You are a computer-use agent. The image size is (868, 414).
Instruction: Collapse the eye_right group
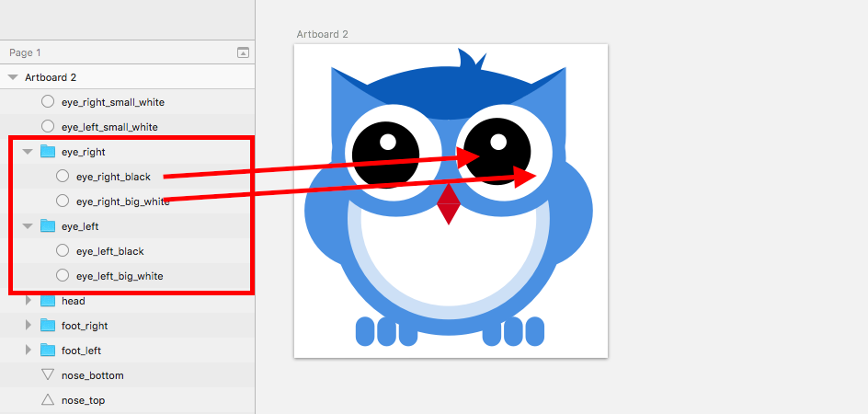(28, 152)
